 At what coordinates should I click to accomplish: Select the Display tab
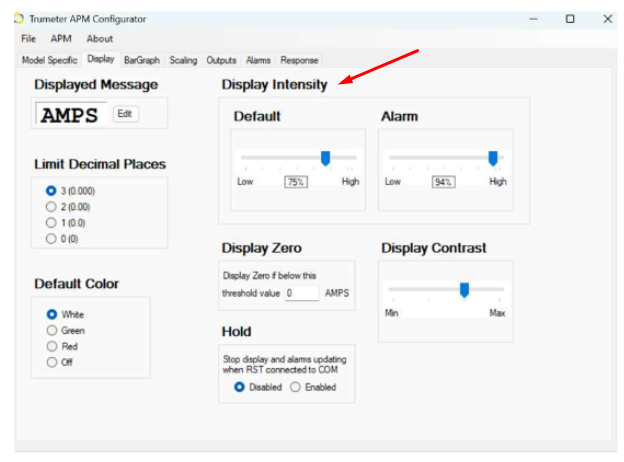[x=101, y=59]
